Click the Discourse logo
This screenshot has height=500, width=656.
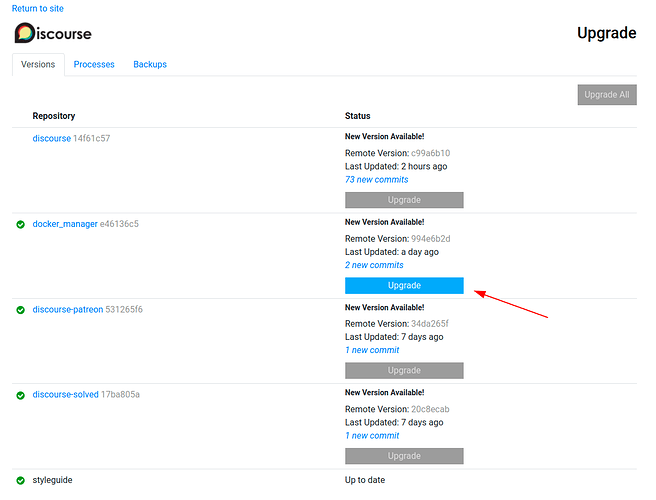coord(53,33)
